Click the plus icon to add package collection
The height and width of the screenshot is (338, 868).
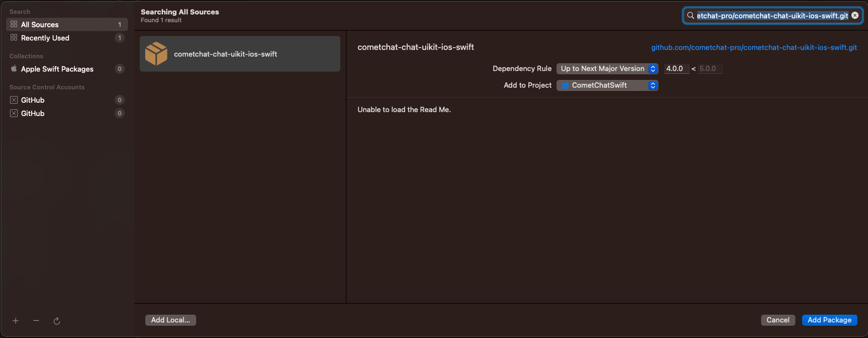16,321
